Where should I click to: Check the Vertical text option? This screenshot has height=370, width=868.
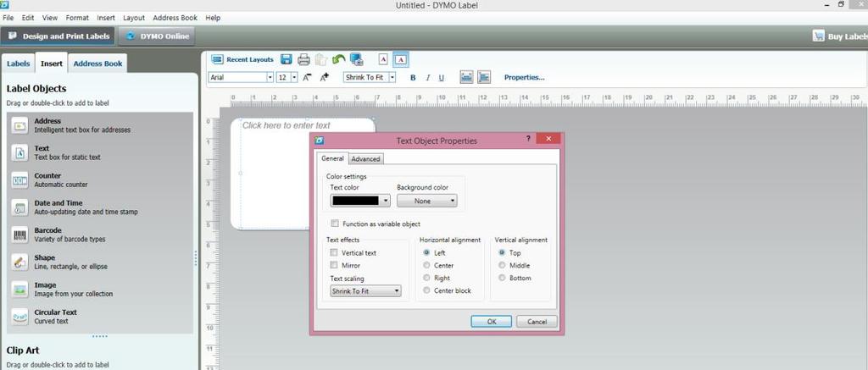(334, 253)
